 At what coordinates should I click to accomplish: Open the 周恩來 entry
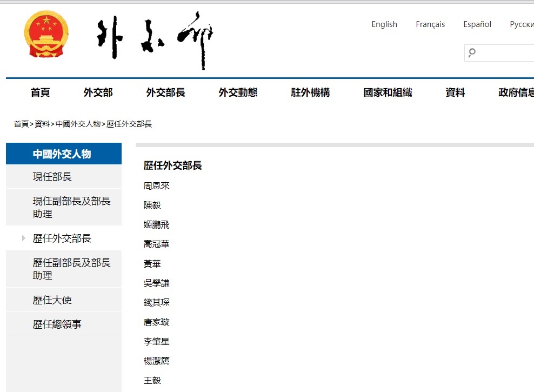156,185
